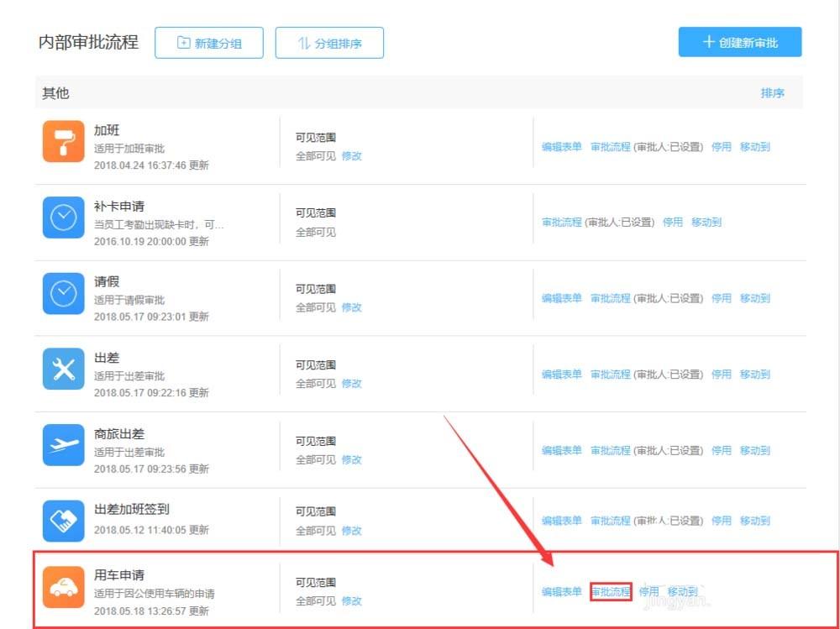Click the 补卡申请 clock icon

[63, 218]
